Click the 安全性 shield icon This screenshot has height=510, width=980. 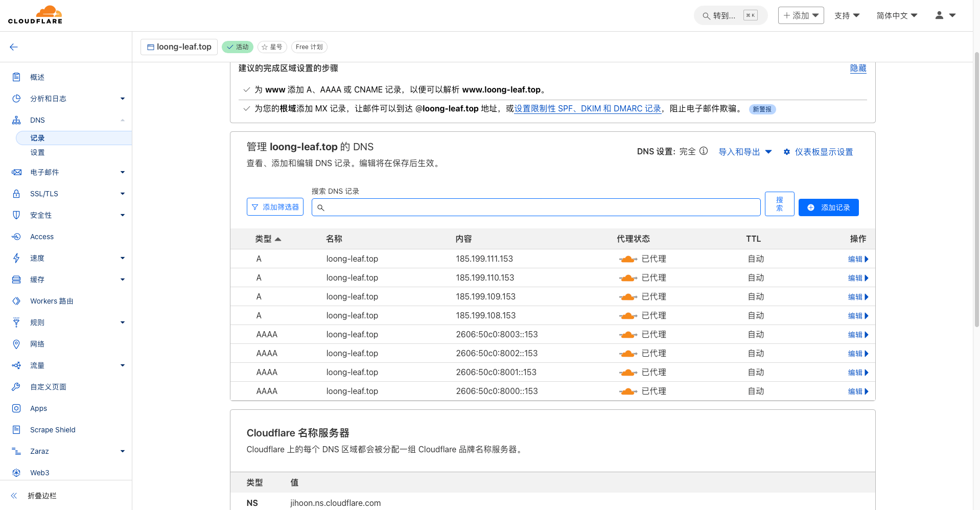(x=16, y=215)
